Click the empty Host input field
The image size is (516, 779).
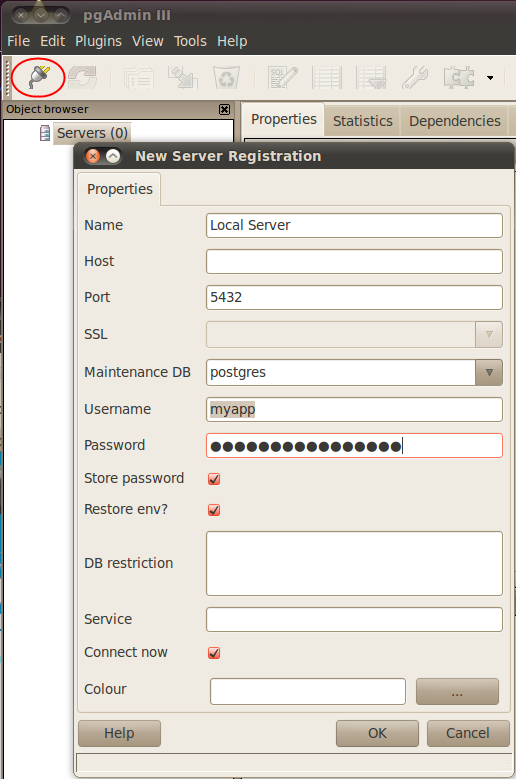pos(354,261)
